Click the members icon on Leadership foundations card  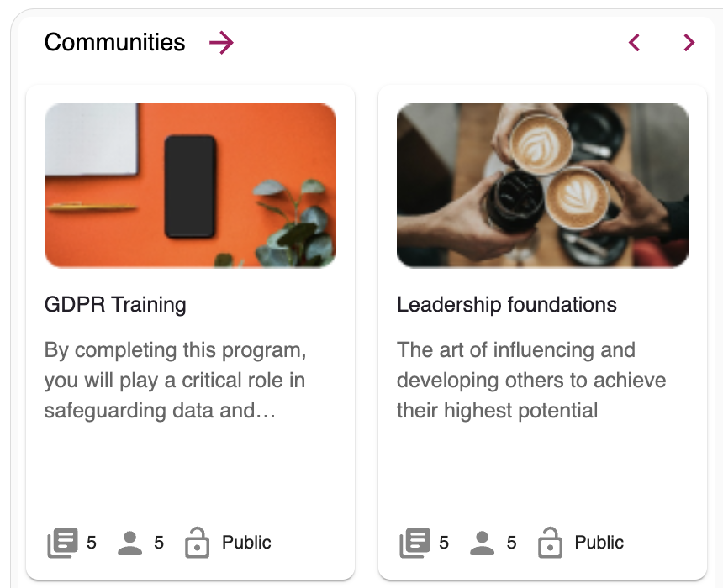point(483,543)
